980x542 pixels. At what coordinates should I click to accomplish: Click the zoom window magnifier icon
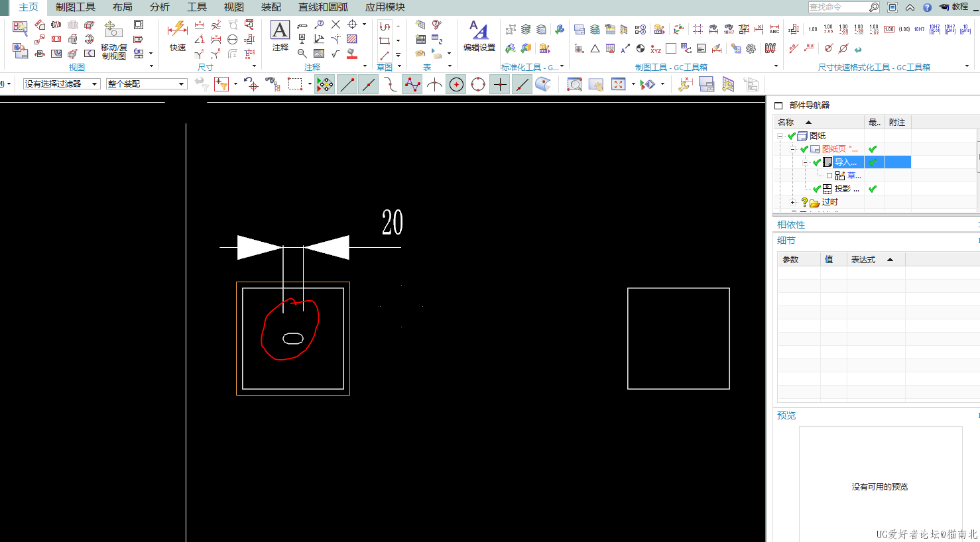tap(575, 84)
